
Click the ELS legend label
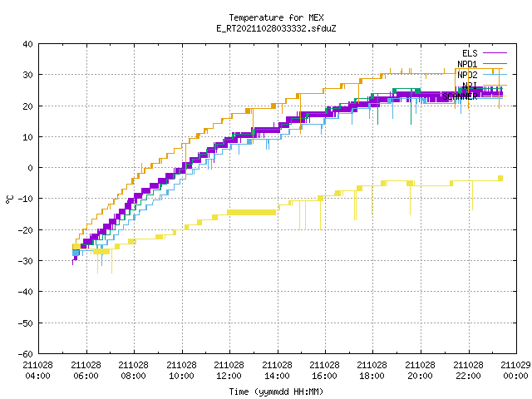[470, 53]
